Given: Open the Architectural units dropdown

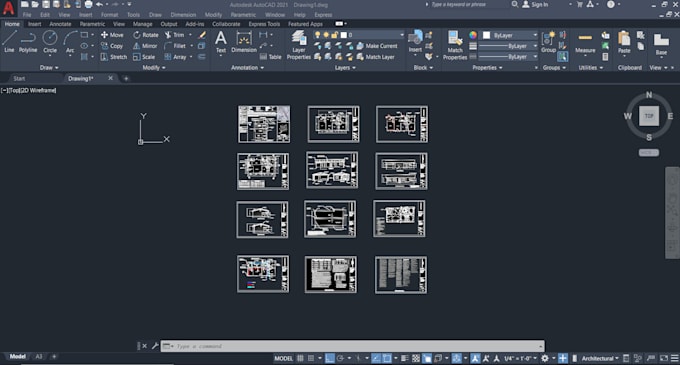Looking at the screenshot, I should click(600, 358).
